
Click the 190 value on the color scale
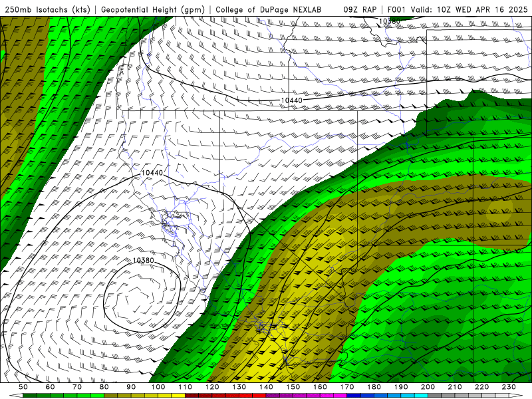point(401,387)
